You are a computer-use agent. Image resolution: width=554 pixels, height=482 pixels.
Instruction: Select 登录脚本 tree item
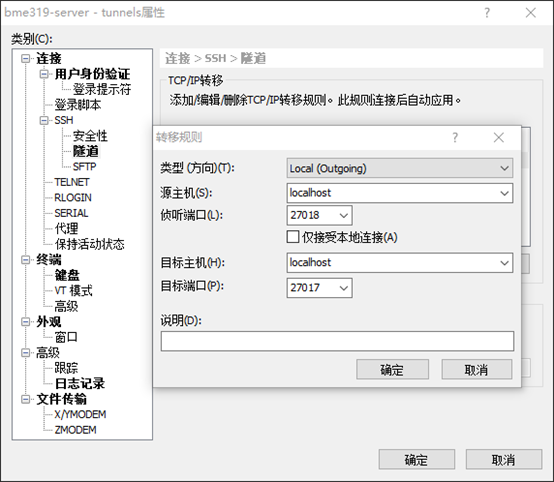point(78,105)
